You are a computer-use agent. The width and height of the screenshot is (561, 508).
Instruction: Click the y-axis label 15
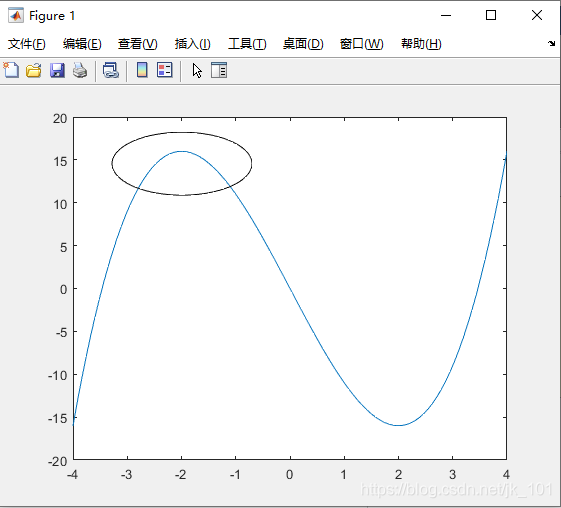point(60,161)
